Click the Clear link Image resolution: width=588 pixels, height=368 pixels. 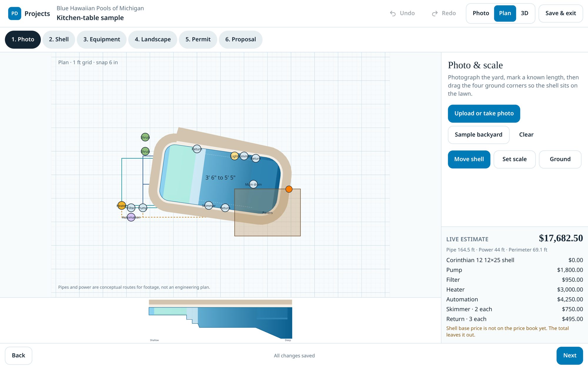[x=526, y=135]
